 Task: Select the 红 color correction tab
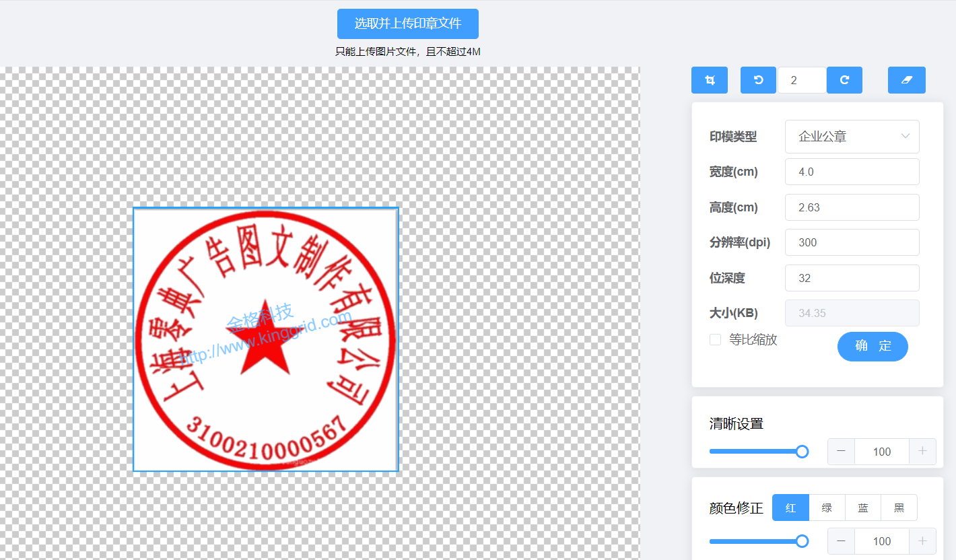click(790, 508)
